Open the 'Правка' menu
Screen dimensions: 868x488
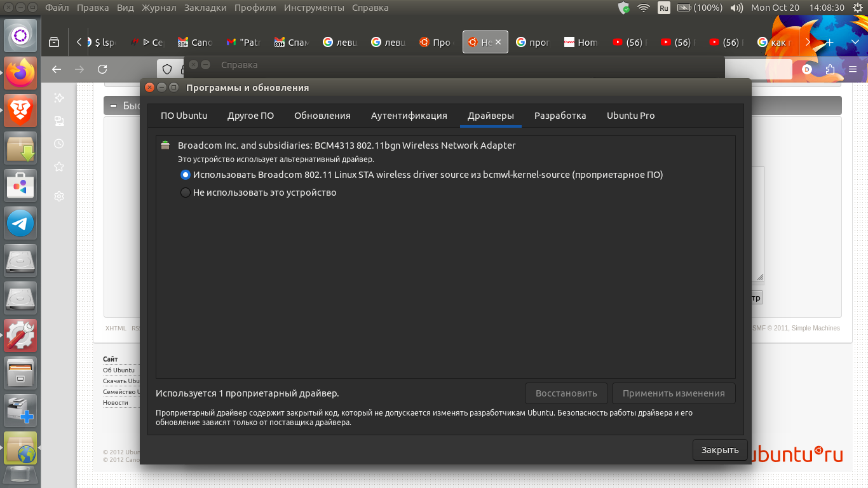[93, 8]
